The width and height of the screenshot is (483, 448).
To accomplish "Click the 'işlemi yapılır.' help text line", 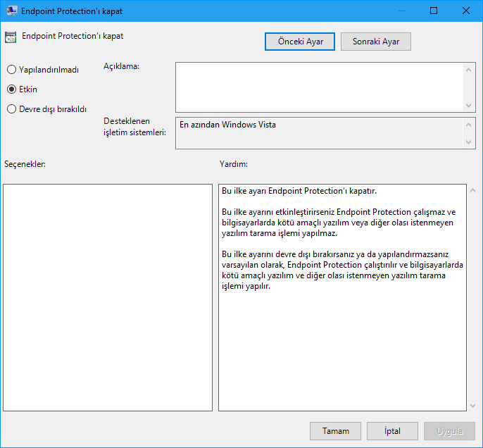I will pos(246,286).
